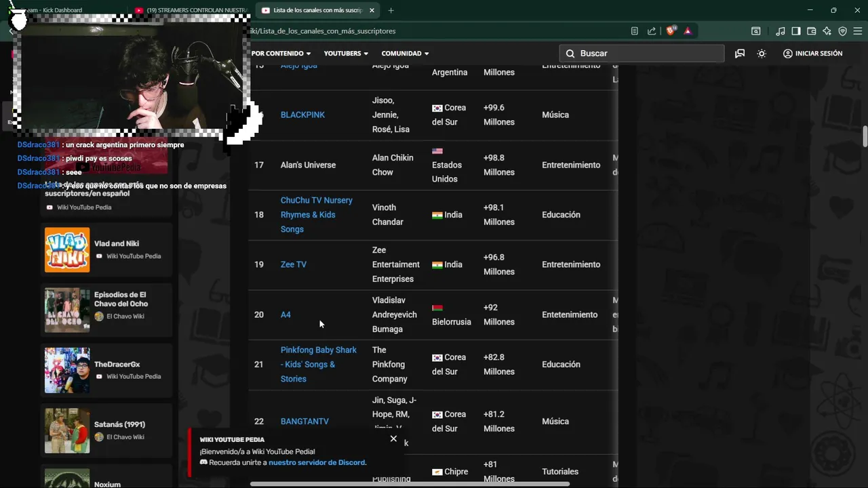This screenshot has width=868, height=488.
Task: Dismiss the Wiki YouTube Pedia notification
Action: (393, 439)
